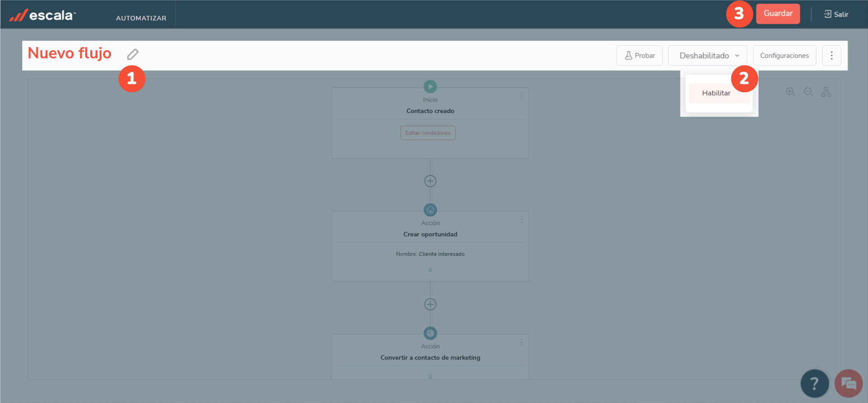Viewport: 868px width, 403px height.
Task: Click the Nuevo flujo title
Action: 70,53
